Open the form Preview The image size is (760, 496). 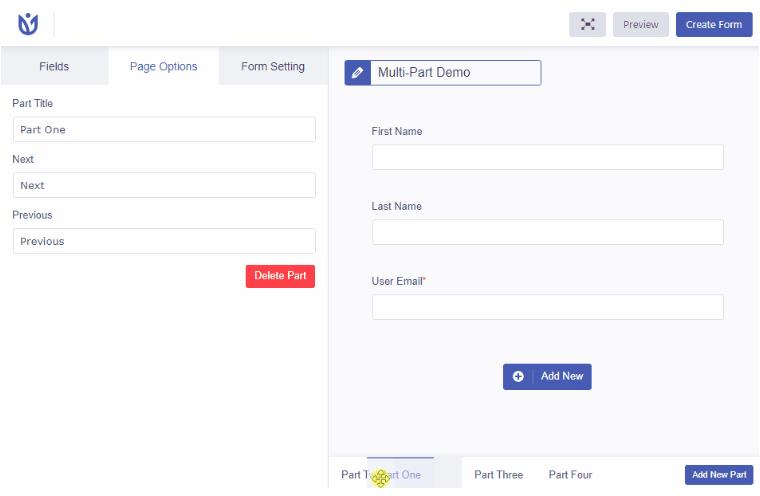(640, 25)
